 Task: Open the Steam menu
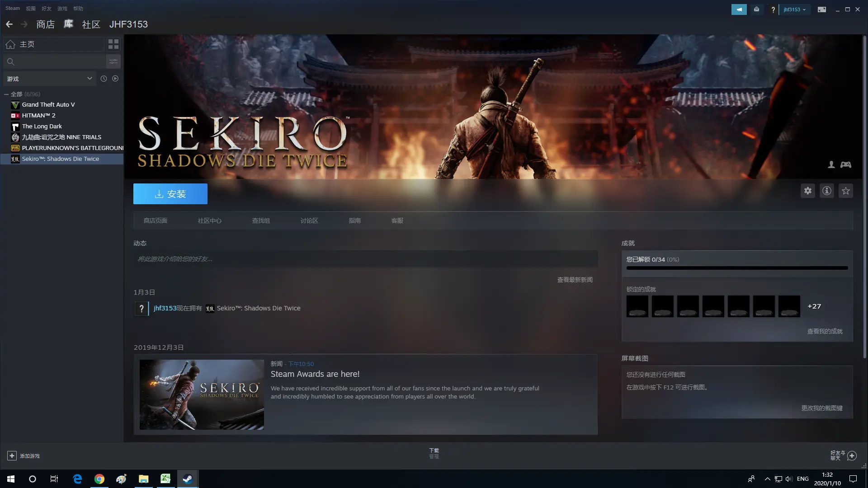(x=13, y=9)
